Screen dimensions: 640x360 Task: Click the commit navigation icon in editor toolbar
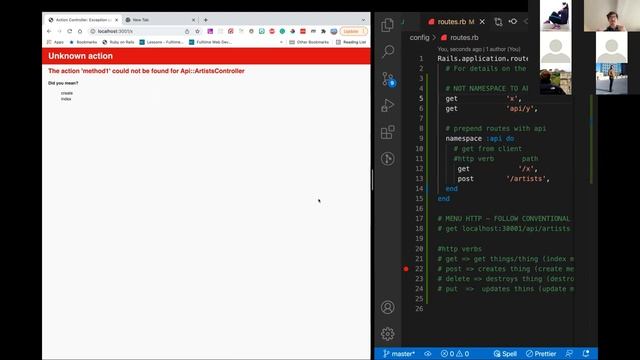coord(513,21)
